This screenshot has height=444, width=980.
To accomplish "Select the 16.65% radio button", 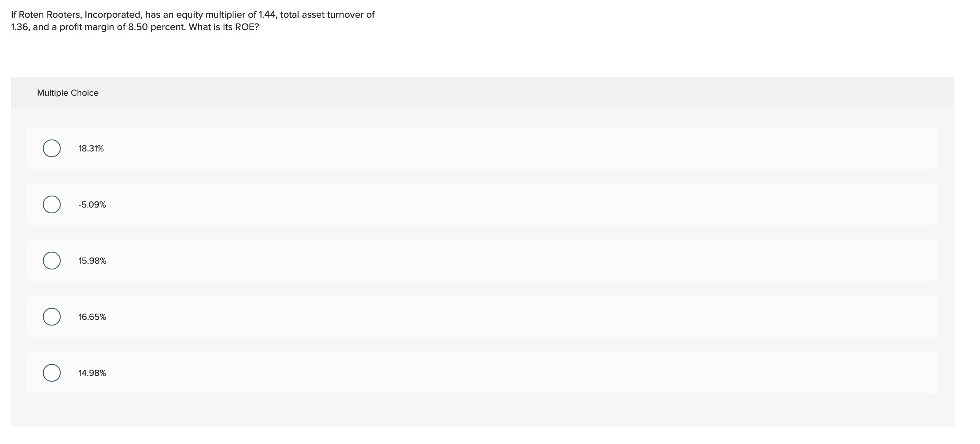I will point(51,317).
